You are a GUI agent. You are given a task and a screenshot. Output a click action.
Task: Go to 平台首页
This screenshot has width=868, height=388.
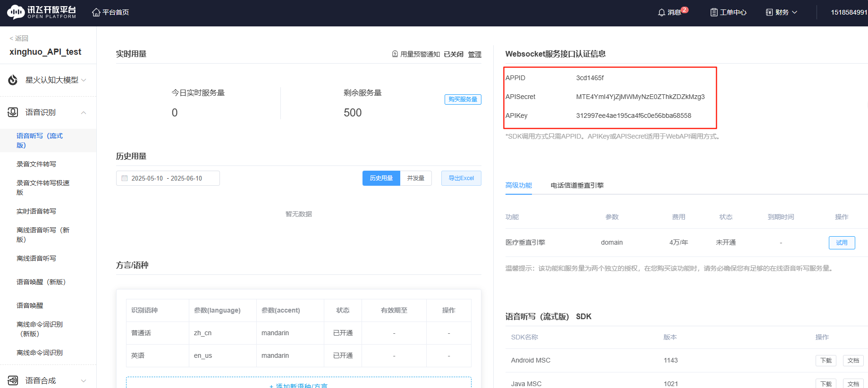(x=116, y=12)
